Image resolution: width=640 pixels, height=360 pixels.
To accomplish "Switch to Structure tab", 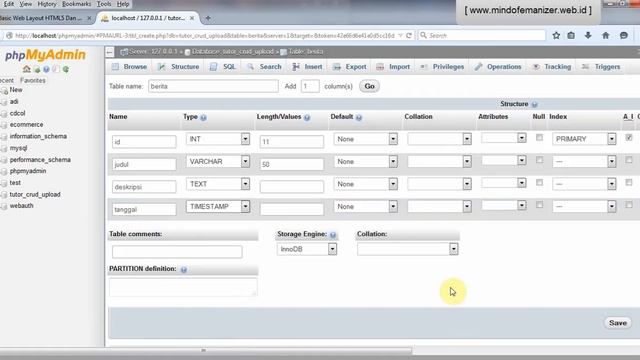I will [179, 67].
